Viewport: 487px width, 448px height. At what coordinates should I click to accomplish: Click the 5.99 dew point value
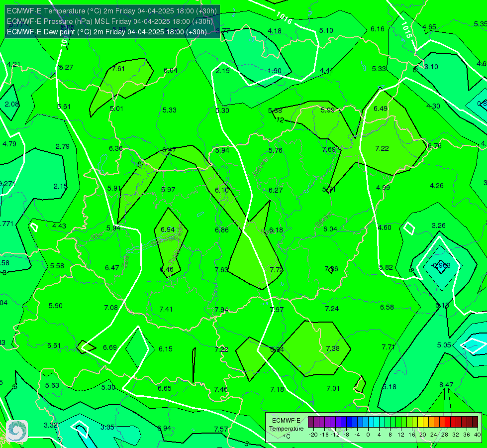328,110
